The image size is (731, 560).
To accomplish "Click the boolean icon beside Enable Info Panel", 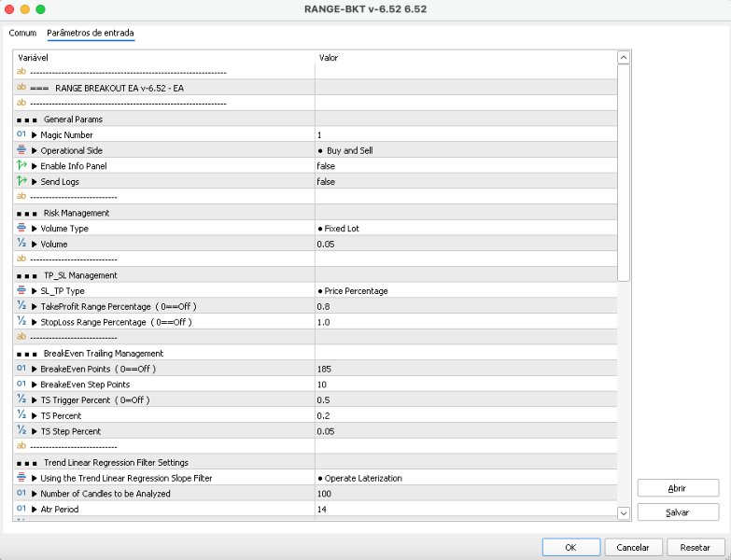I will [x=21, y=166].
